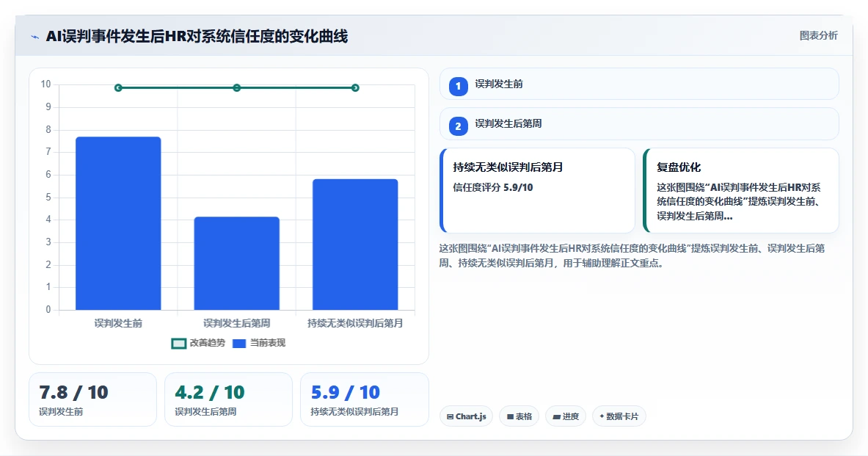Click the 图表分析 label in the header

tap(818, 35)
